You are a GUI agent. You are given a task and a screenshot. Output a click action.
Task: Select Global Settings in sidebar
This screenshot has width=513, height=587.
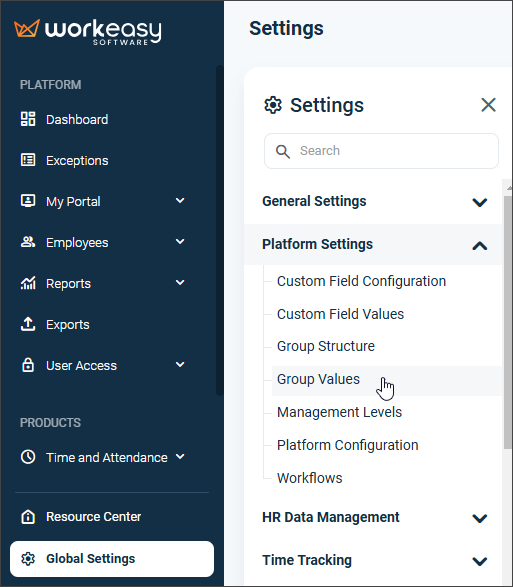click(112, 559)
